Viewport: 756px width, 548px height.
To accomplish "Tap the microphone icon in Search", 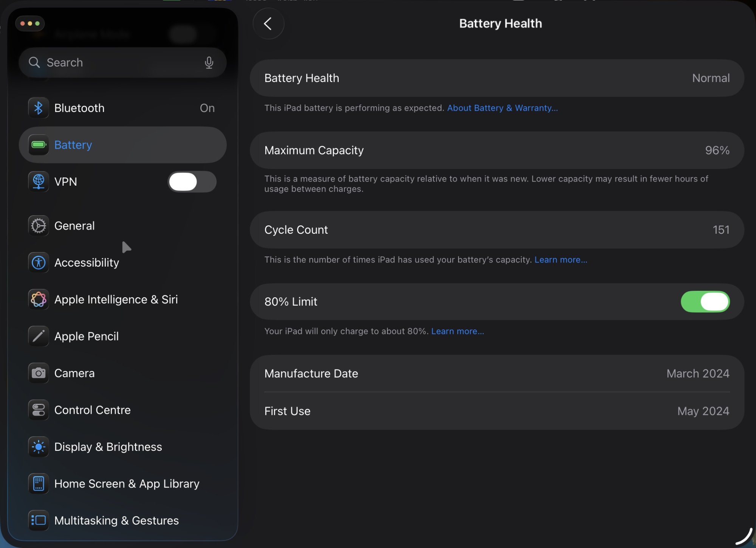I will coord(209,62).
